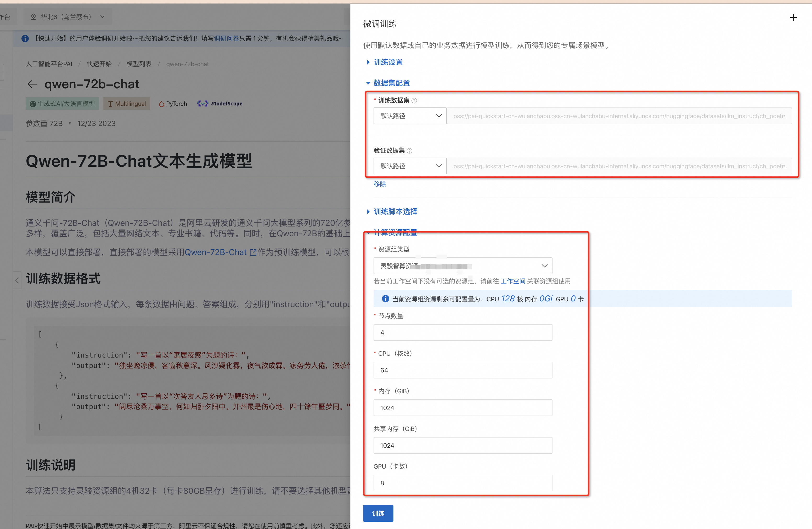Click the Qwen-72B-Chat文本生成模型 heading

(139, 161)
